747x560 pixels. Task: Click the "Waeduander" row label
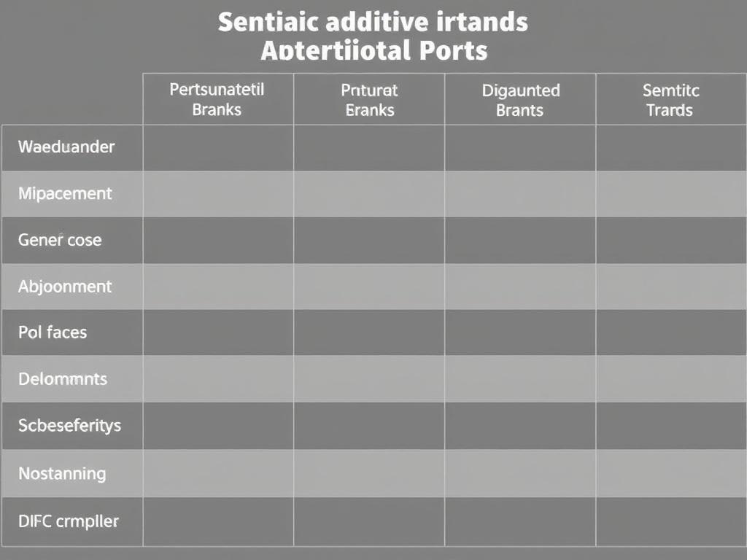[66, 147]
